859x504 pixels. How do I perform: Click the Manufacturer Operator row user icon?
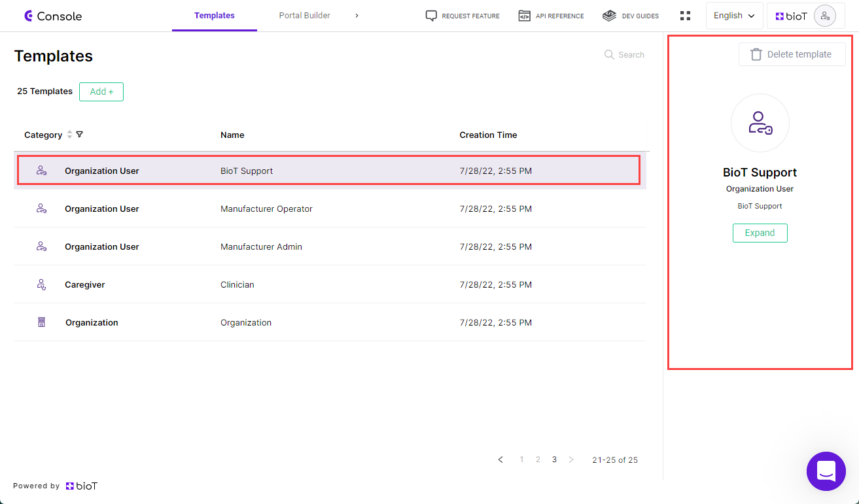click(x=41, y=209)
